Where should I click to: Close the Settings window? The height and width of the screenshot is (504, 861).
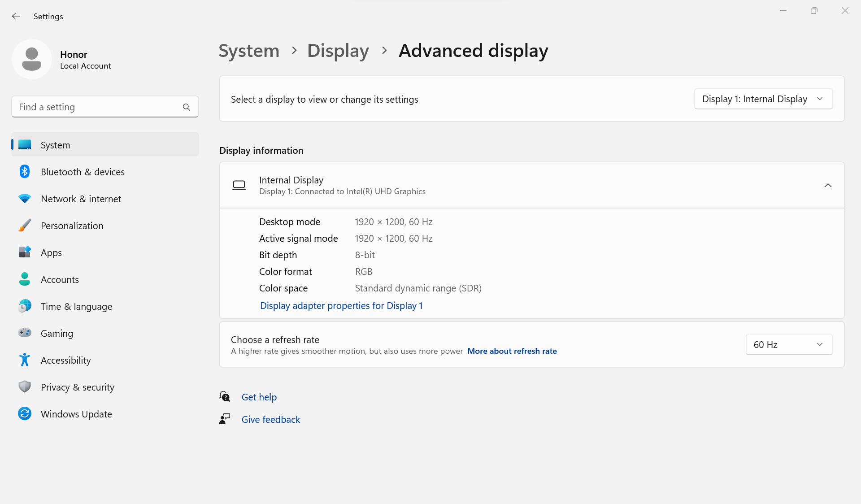[x=845, y=11]
